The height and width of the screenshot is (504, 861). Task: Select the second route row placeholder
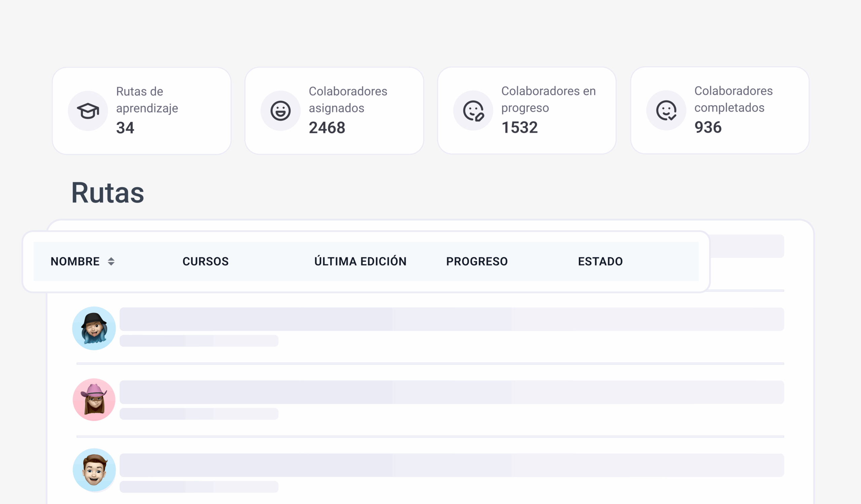click(451, 392)
